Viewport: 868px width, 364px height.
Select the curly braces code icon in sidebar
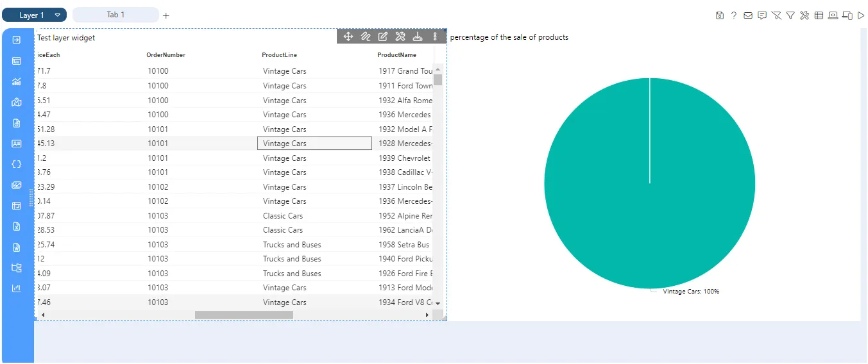[x=17, y=164]
